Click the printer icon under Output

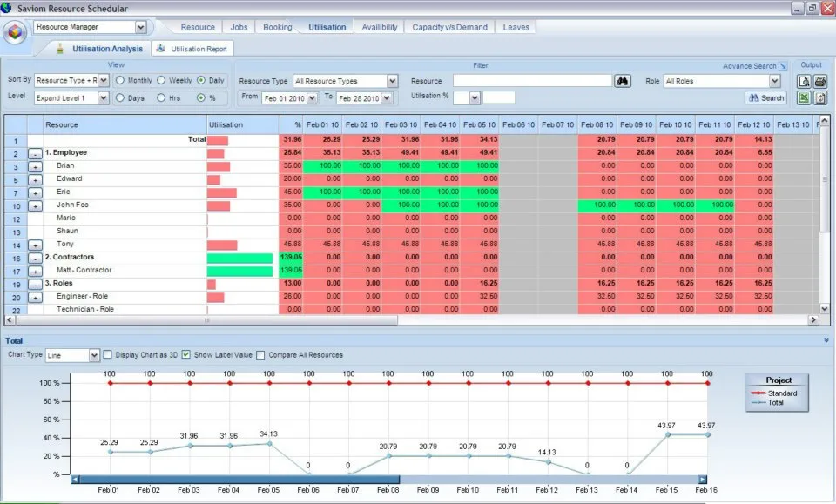[x=820, y=81]
